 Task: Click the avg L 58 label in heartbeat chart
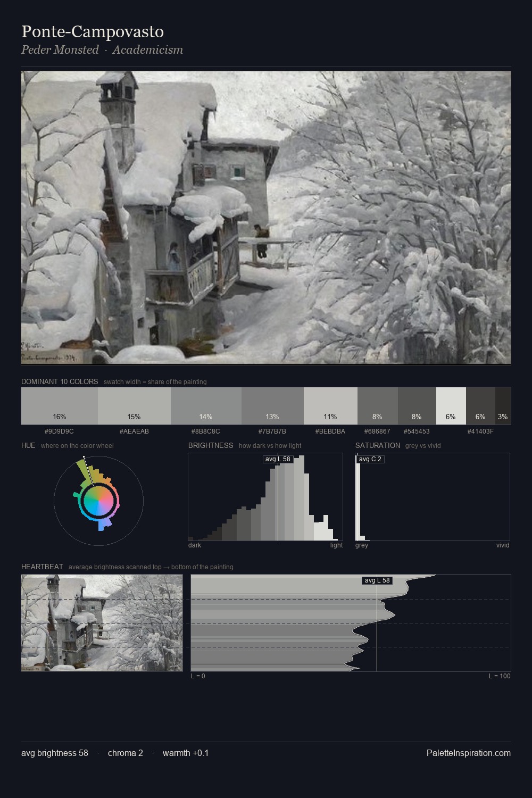(377, 580)
